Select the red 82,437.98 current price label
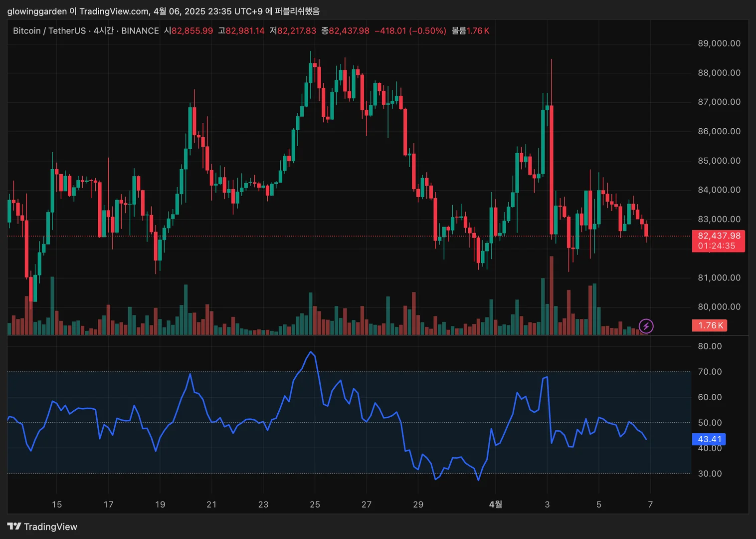 tap(718, 241)
